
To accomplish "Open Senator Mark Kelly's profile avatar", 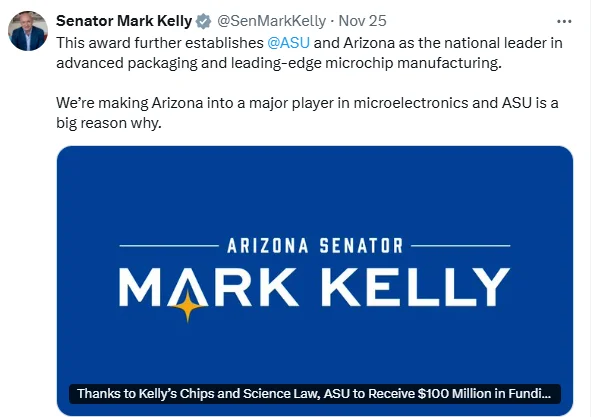I will coord(28,31).
